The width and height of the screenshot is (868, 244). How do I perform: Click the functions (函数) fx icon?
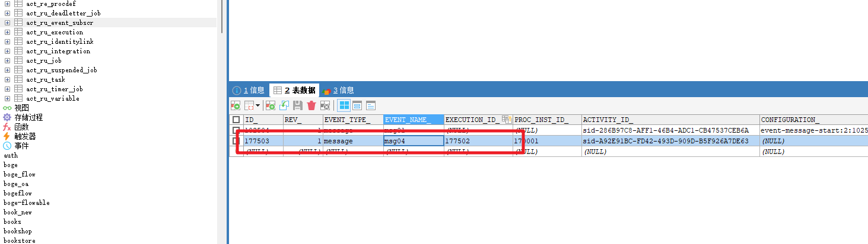coord(7,127)
